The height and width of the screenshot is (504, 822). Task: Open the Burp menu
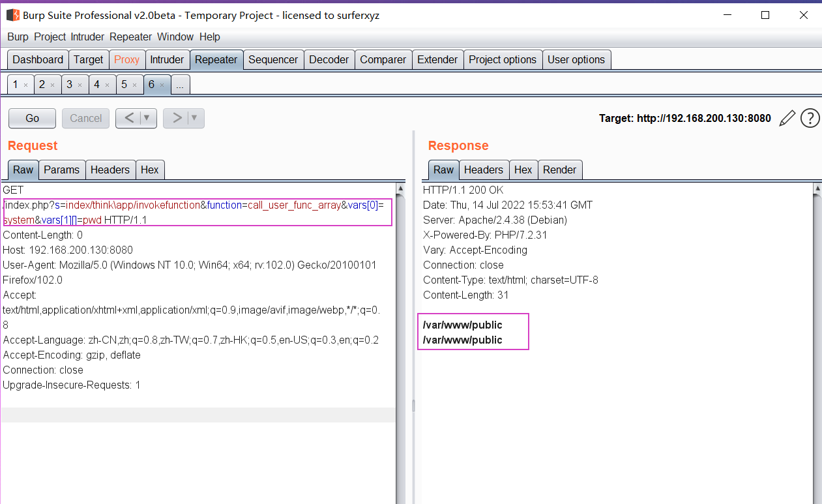click(x=18, y=37)
